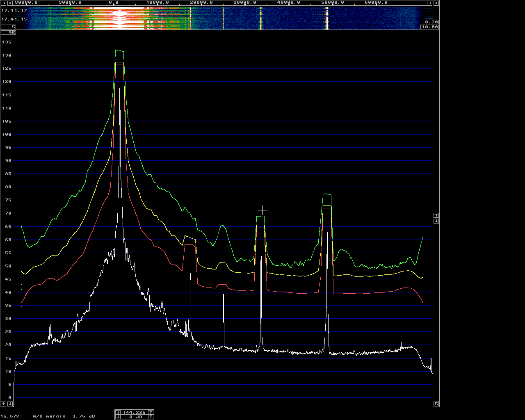Click the waterfall box showing 5 on left
525x420 pixels.
[x=8, y=27]
